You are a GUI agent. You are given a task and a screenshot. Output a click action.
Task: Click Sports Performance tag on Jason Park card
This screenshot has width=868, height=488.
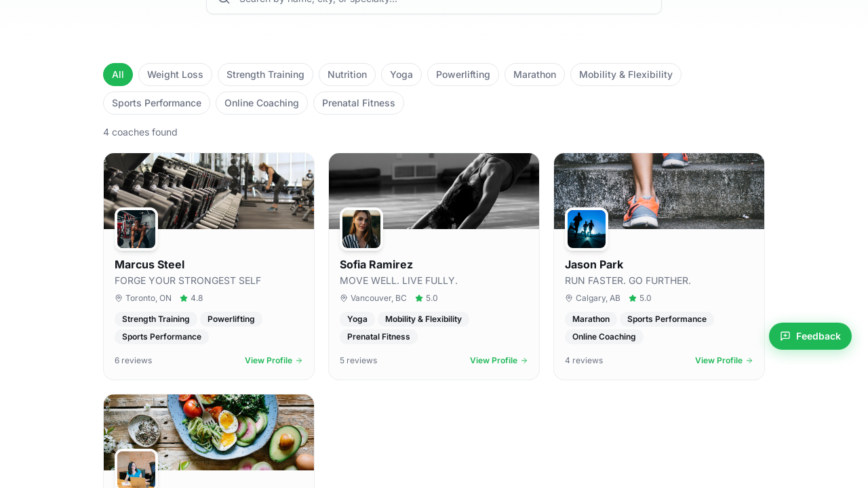click(667, 319)
